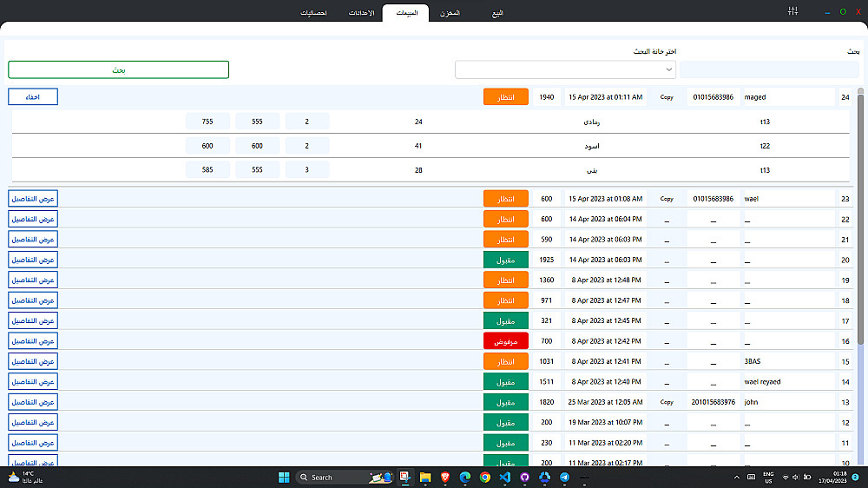Select the date 15 Apr 2023 at 01:11 AM
The width and height of the screenshot is (868, 488).
[x=606, y=97]
